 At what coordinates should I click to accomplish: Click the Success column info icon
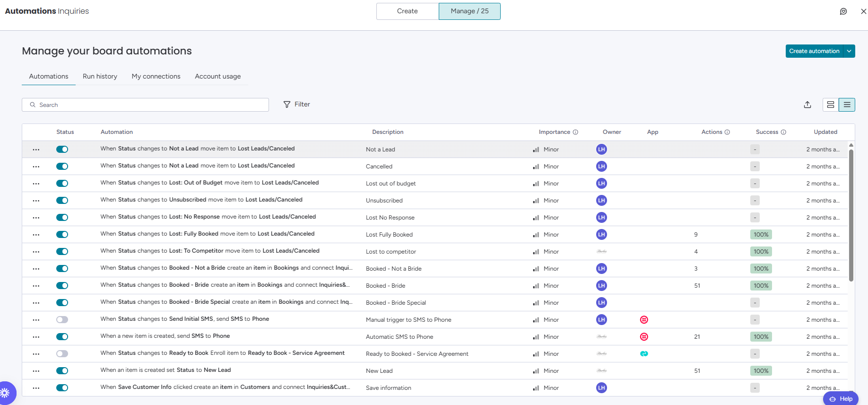(x=783, y=132)
